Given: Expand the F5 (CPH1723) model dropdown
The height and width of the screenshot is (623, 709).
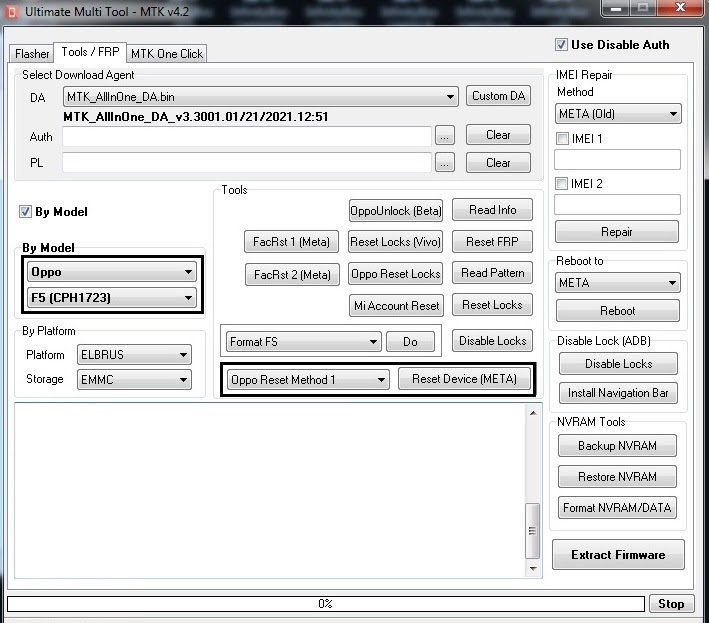Looking at the screenshot, I should (112, 298).
